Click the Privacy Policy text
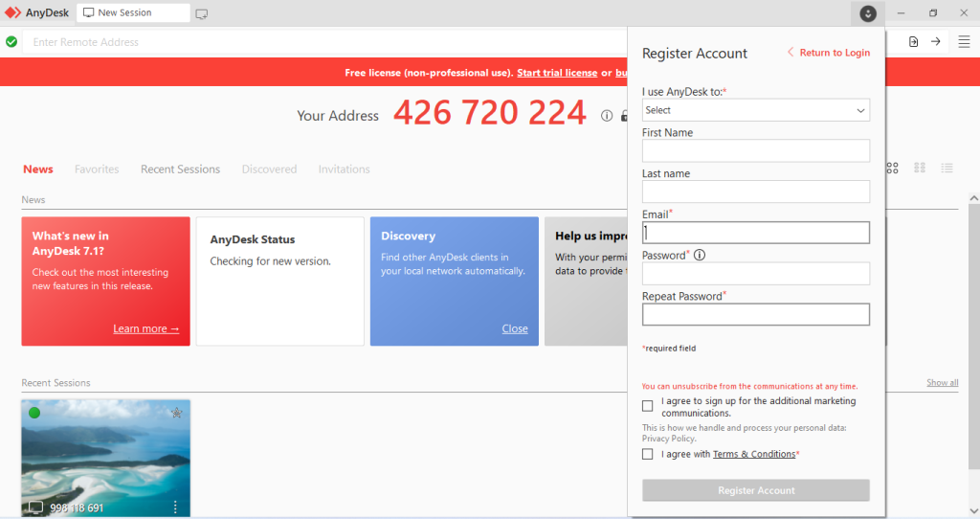Screen dimensions: 980x519 [669, 439]
